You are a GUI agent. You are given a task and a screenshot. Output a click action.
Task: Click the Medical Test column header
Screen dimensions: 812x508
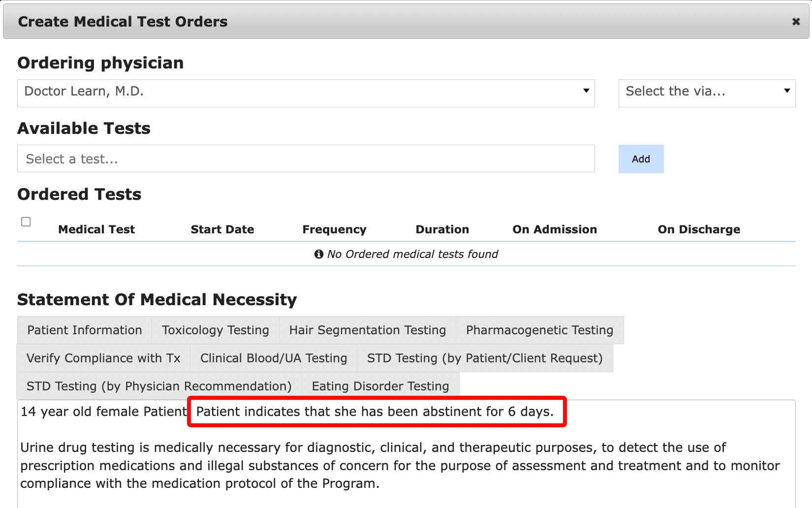(96, 229)
